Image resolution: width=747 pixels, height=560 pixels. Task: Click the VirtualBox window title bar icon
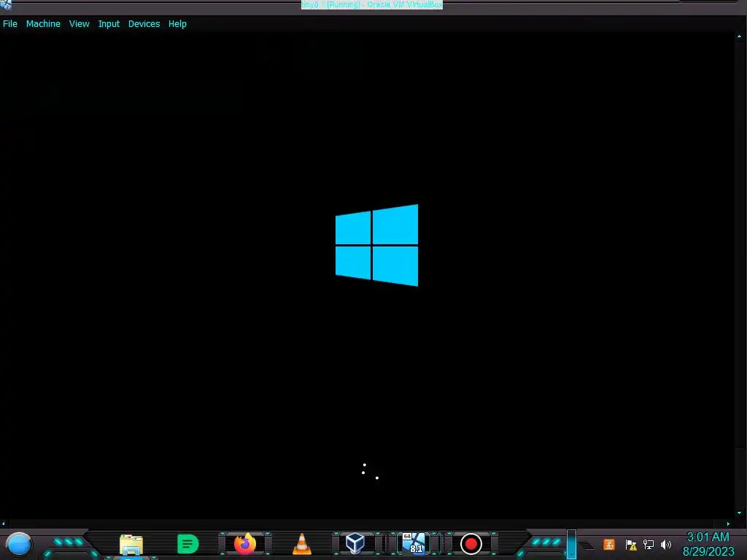coord(6,4)
